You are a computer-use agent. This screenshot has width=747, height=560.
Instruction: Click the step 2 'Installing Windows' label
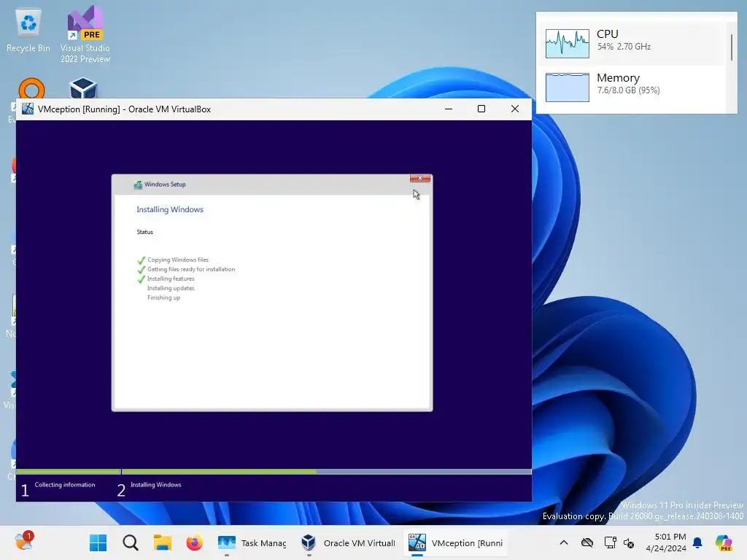click(156, 485)
